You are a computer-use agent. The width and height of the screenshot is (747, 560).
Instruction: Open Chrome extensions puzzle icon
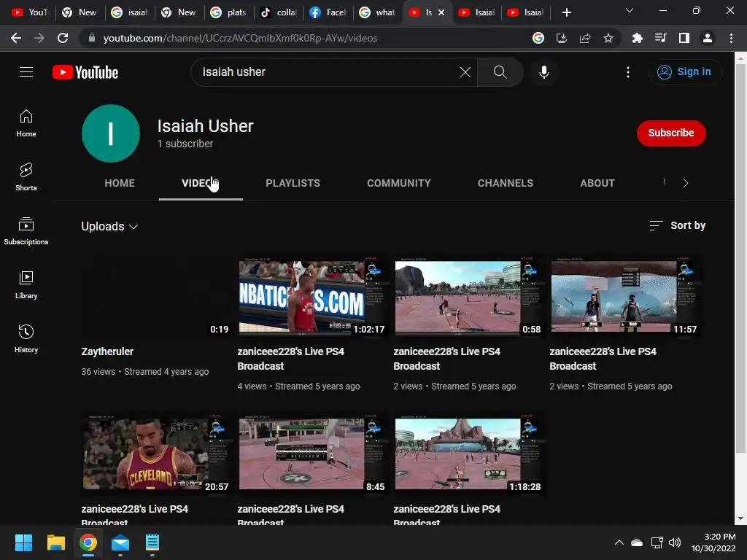click(x=637, y=38)
